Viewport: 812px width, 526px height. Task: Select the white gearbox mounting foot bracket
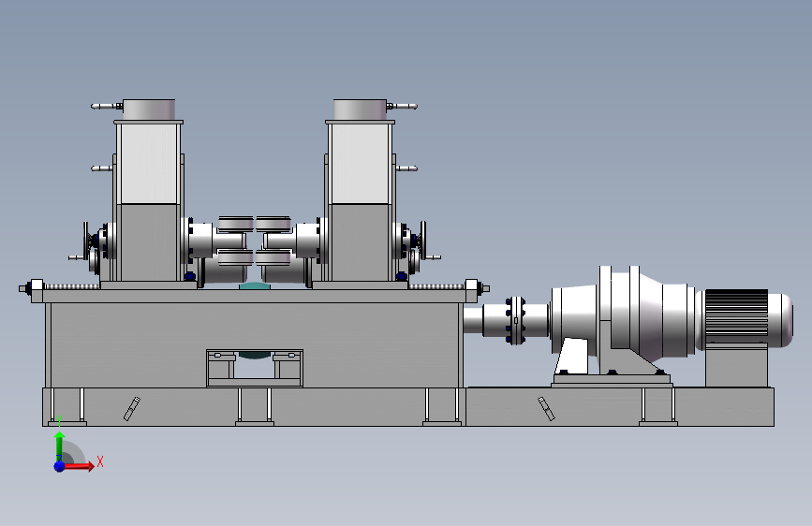click(573, 357)
